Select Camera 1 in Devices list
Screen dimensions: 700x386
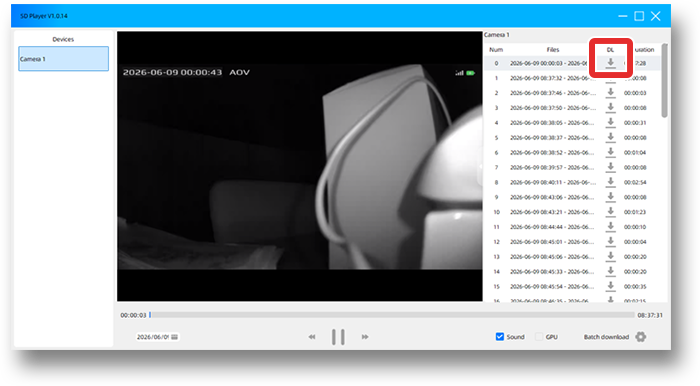tap(63, 58)
